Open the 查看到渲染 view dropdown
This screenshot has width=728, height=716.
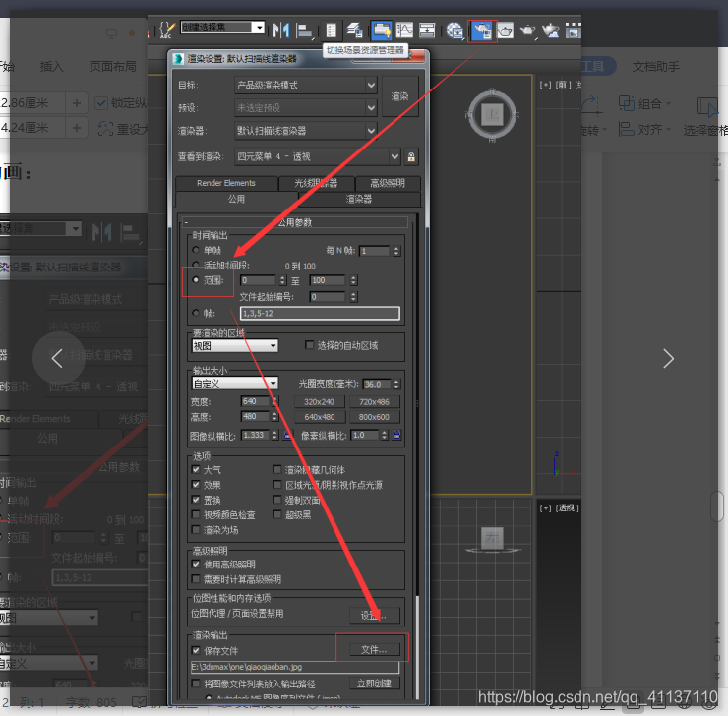tap(317, 156)
